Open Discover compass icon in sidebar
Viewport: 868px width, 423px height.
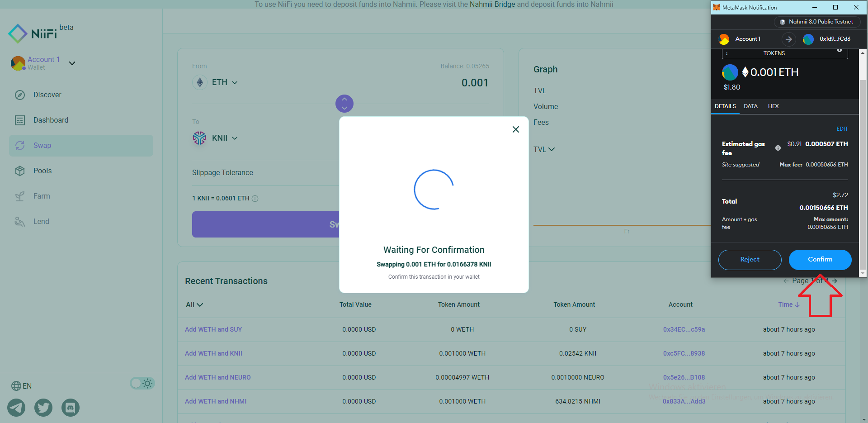(20, 95)
